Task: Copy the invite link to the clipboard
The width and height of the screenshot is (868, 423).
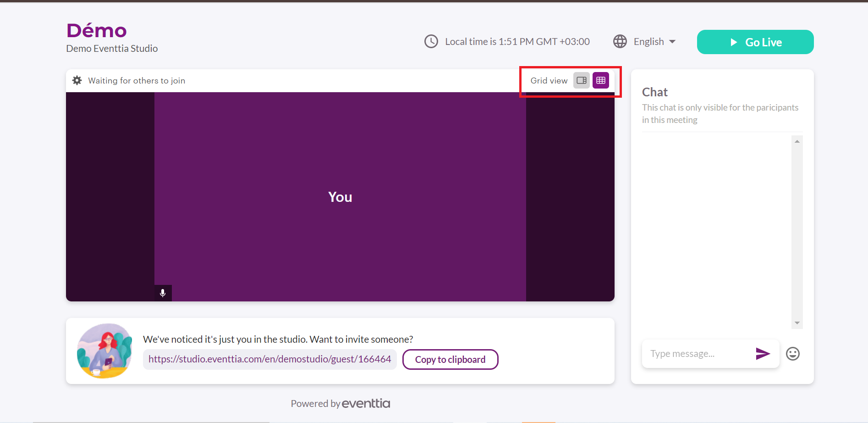Action: pos(450,360)
